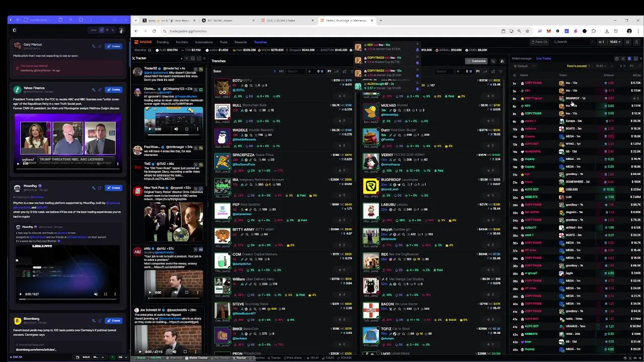The height and width of the screenshot is (362, 644).
Task: Play the Cllioarmy123 tweet video in Tracker
Action: click(149, 129)
